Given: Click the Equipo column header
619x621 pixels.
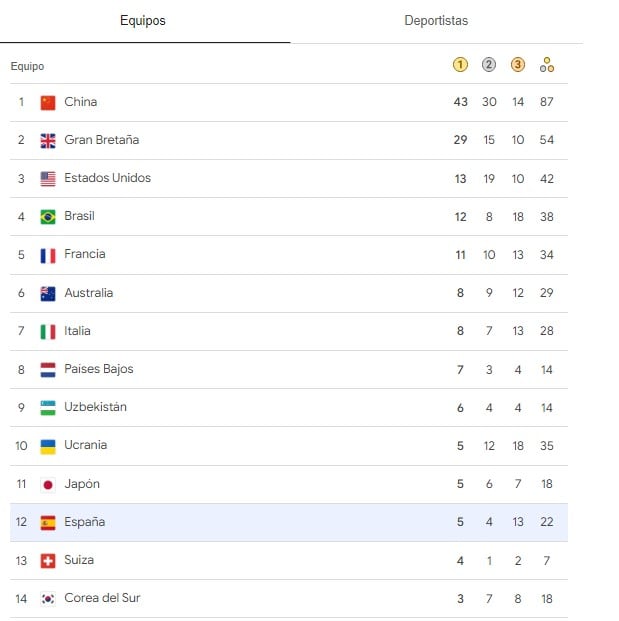Looking at the screenshot, I should pyautogui.click(x=28, y=66).
